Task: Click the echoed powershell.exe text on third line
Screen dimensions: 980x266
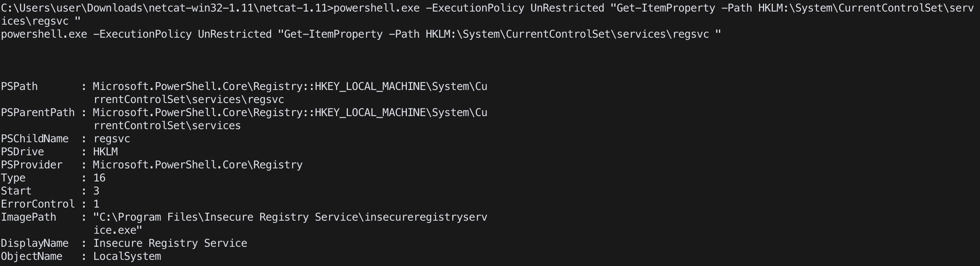Action: [x=44, y=34]
